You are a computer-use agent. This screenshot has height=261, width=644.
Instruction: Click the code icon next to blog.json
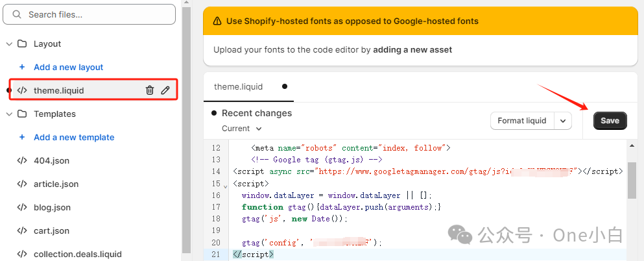tap(22, 208)
